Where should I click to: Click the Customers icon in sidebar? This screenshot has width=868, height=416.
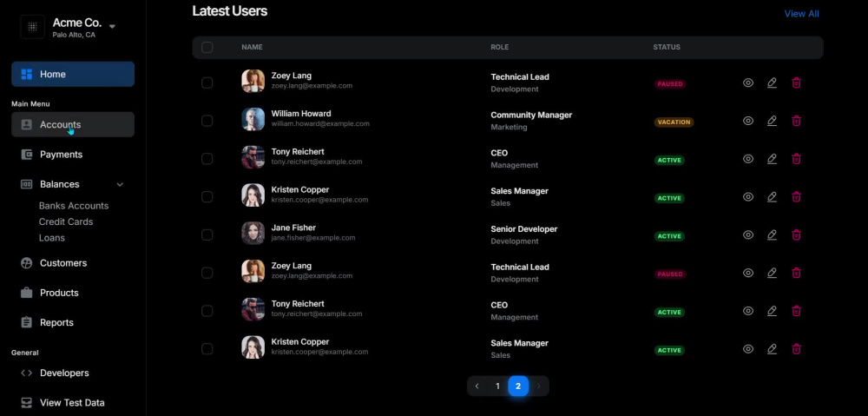click(27, 263)
